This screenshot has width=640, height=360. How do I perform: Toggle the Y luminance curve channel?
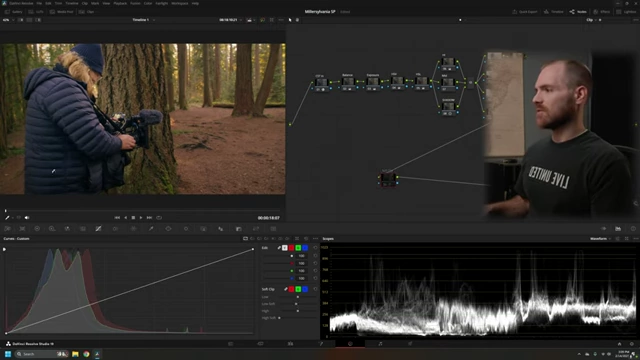coord(285,248)
